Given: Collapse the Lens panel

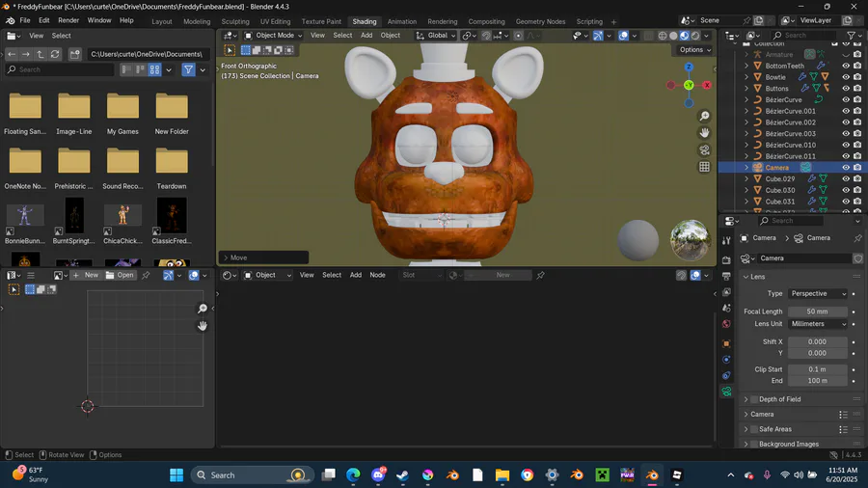Looking at the screenshot, I should pos(746,277).
